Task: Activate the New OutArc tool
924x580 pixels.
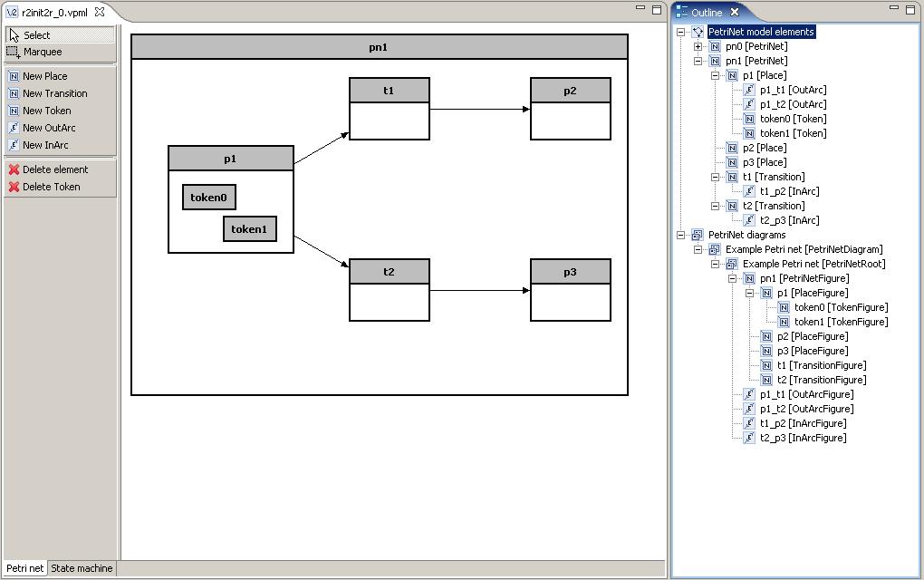Action: pos(60,127)
